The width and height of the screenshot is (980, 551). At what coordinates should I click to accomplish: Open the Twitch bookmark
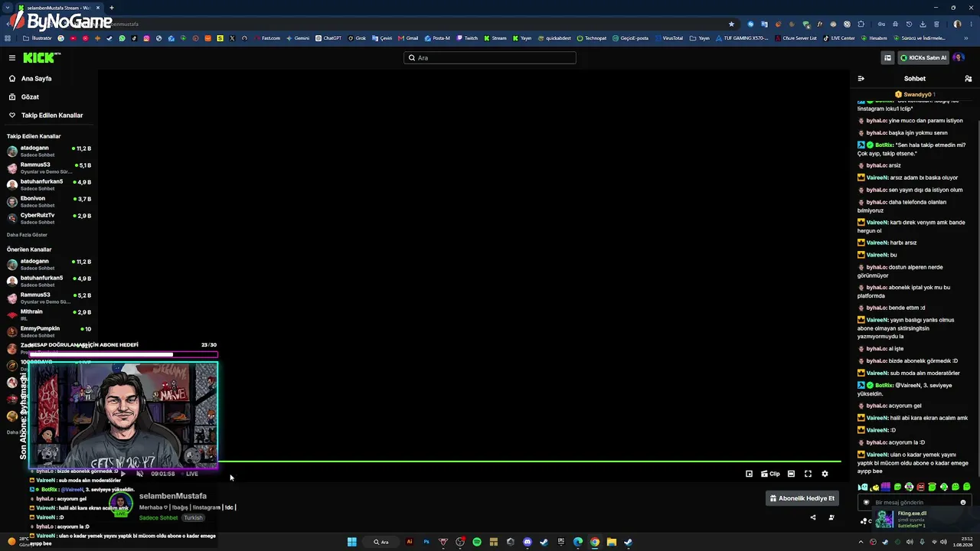click(x=467, y=38)
